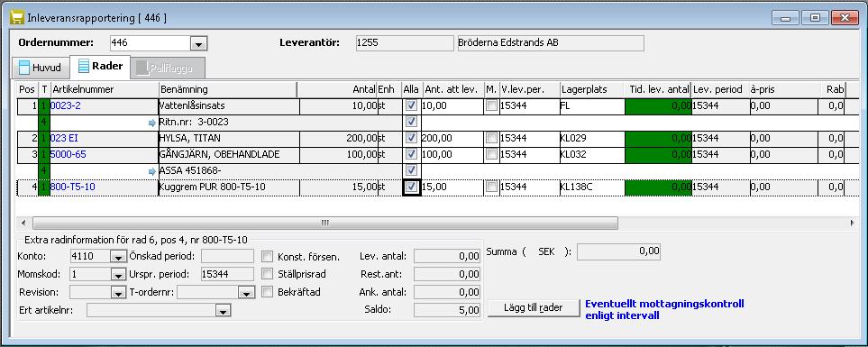Click the blue arrow beside Ritn.nr 3-0023
868x347 pixels.
[x=152, y=123]
